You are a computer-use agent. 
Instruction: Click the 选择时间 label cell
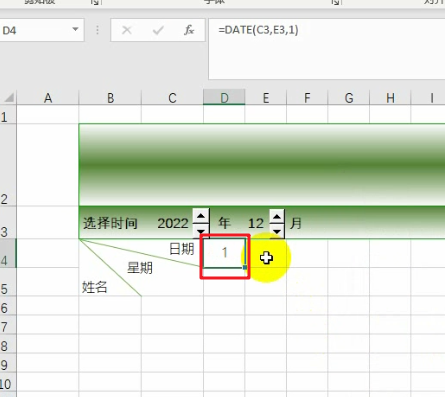[110, 223]
